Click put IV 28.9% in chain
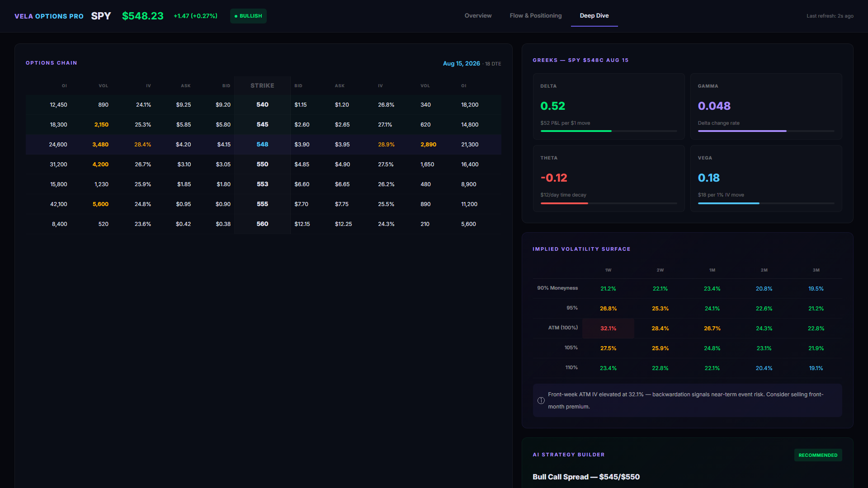 [386, 144]
